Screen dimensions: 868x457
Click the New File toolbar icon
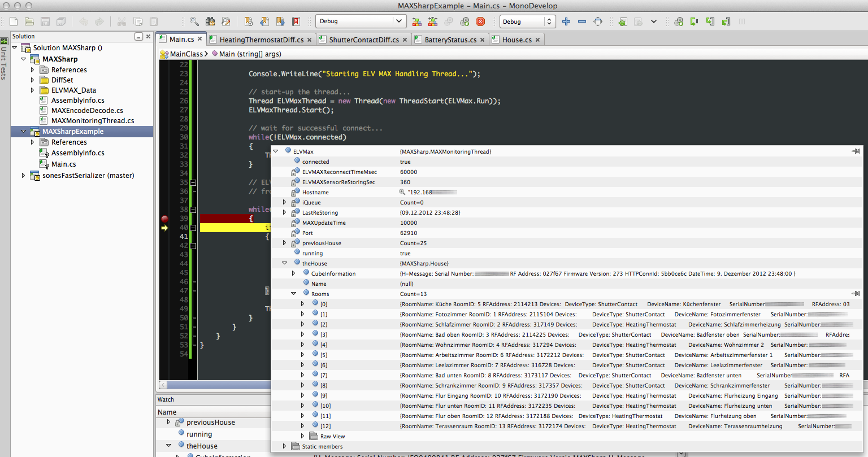pos(14,21)
